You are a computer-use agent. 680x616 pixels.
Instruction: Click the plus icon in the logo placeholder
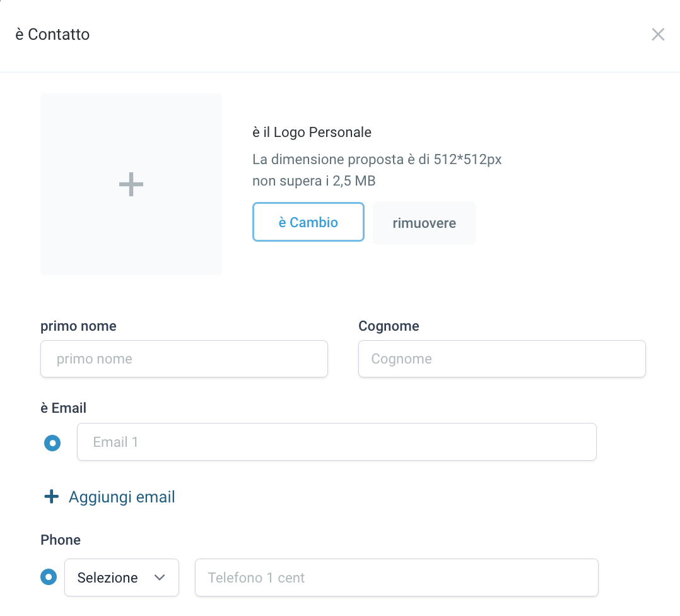[131, 184]
